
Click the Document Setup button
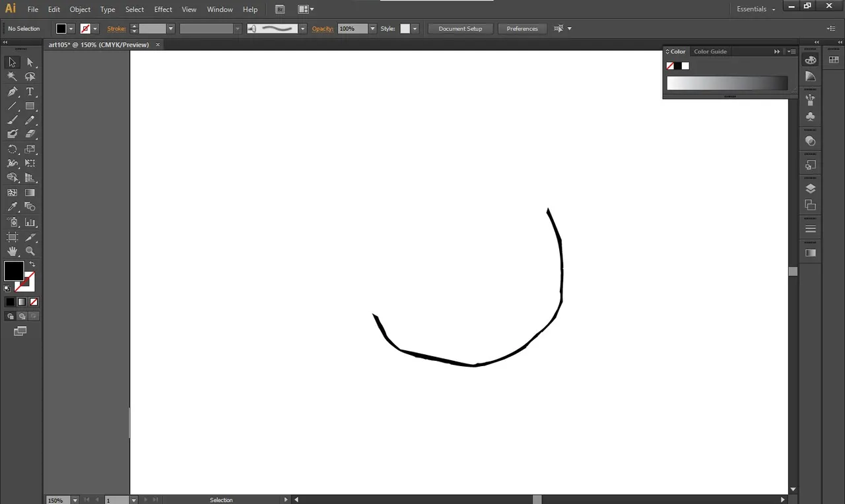pos(460,28)
